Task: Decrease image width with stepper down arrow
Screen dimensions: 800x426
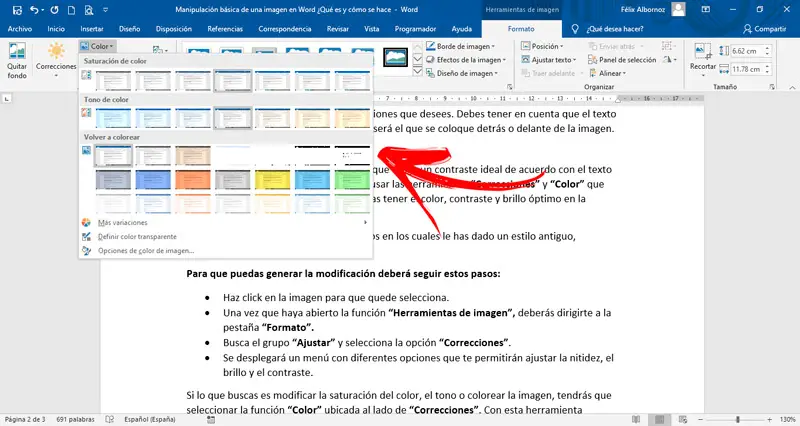Action: pyautogui.click(x=767, y=72)
